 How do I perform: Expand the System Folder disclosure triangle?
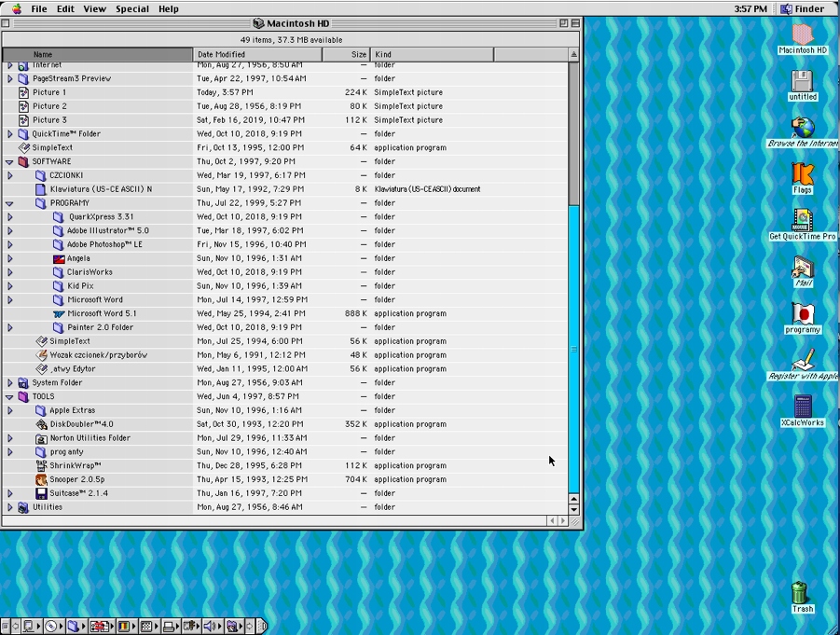(9, 382)
